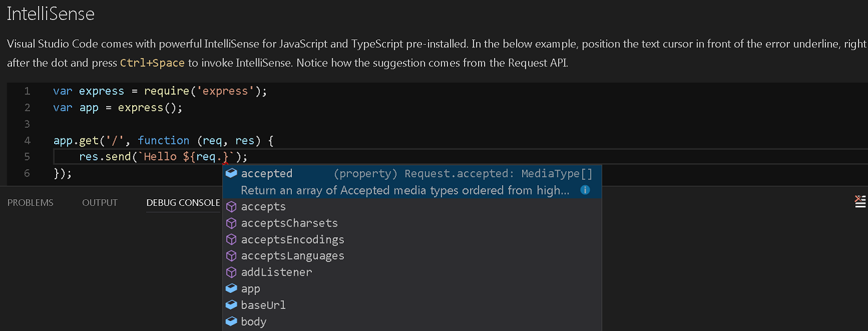Open the PROBLEMS tab
Image resolution: width=868 pixels, height=331 pixels.
(30, 203)
